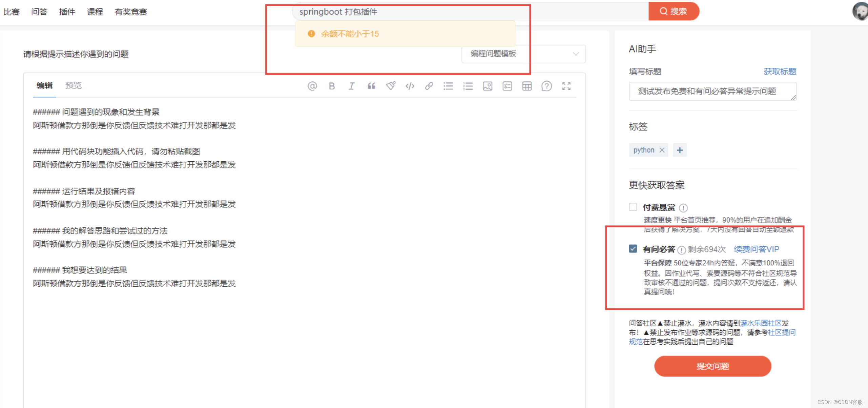The image size is (868, 408).
Task: Remove the python tag
Action: pyautogui.click(x=662, y=150)
